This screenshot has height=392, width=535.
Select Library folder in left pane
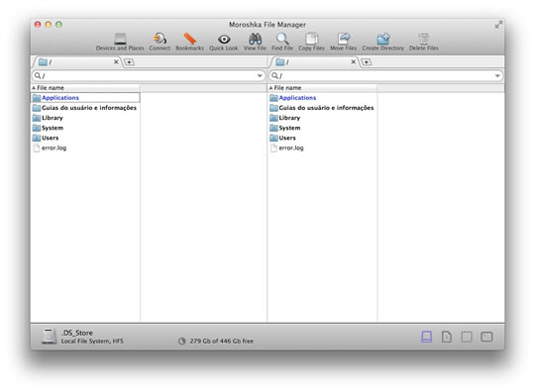point(85,118)
